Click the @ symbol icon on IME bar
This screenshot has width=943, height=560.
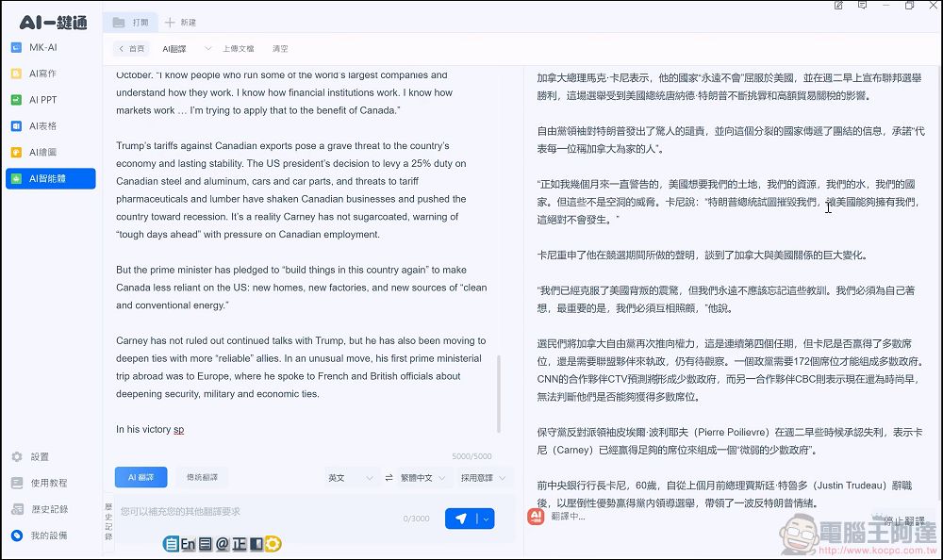pos(222,544)
